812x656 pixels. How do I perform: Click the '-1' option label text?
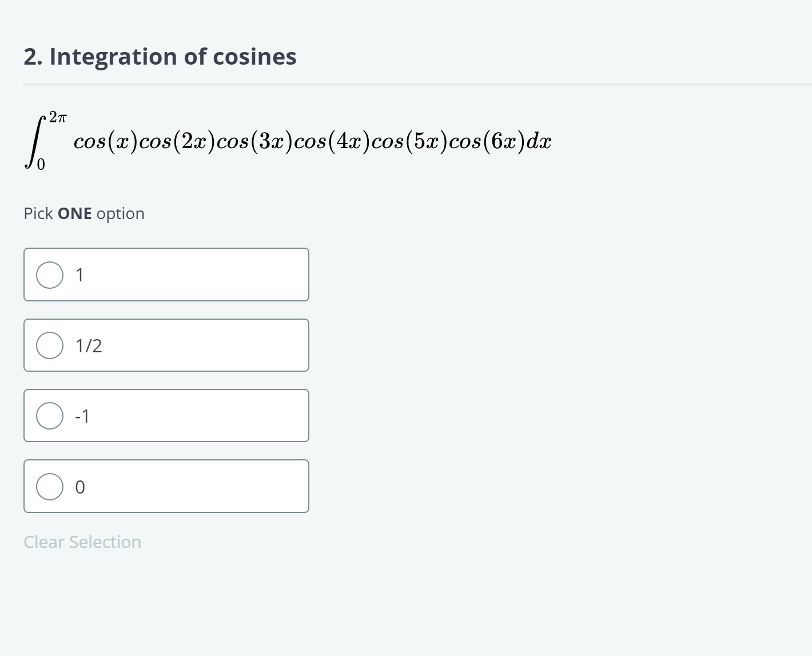coord(82,416)
